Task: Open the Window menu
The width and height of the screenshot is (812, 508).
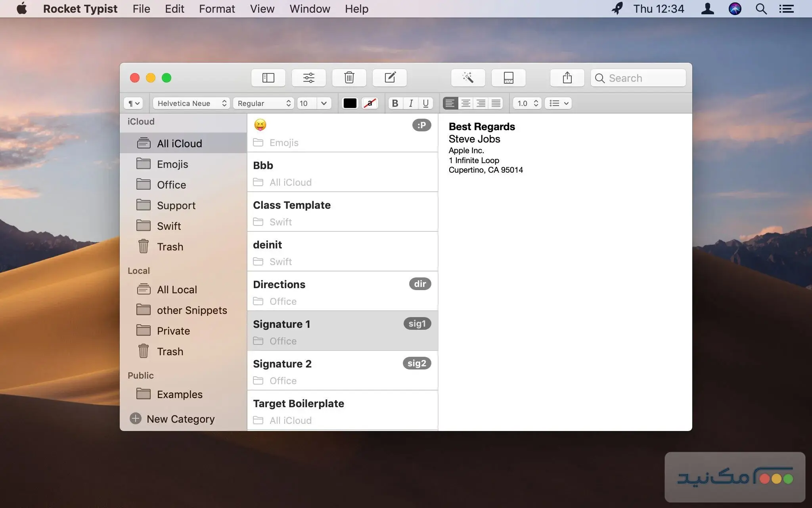Action: (x=310, y=9)
